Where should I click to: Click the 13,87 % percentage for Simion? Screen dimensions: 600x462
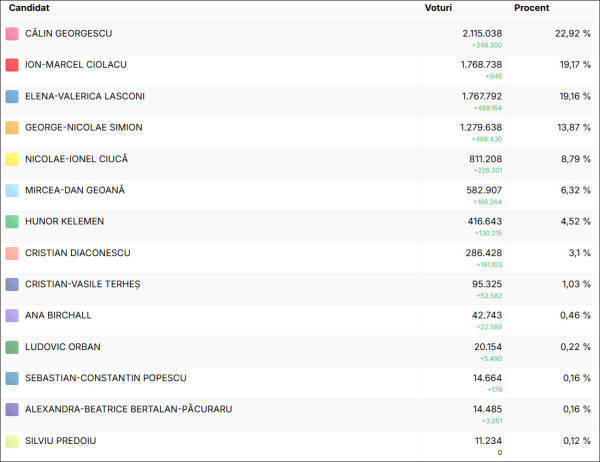574,127
